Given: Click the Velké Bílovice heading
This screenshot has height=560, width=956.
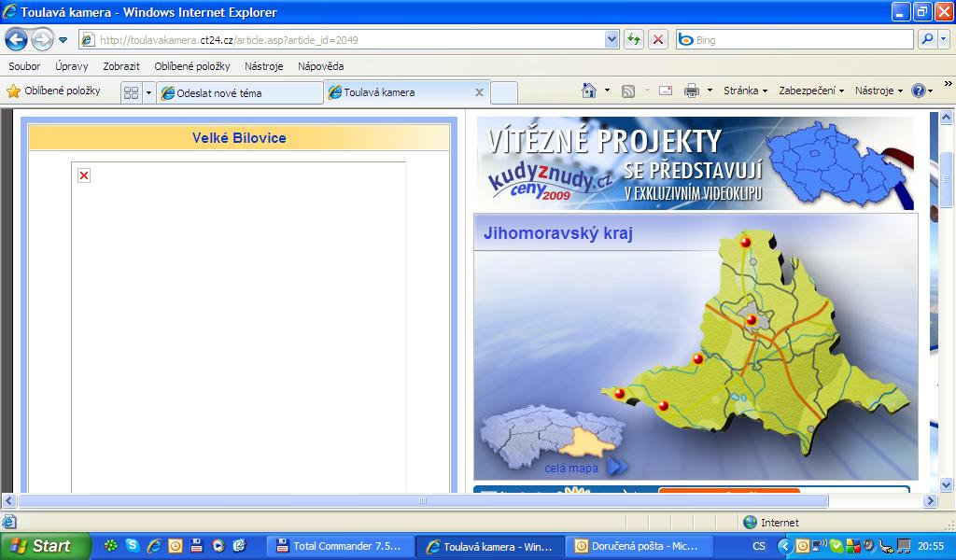Looking at the screenshot, I should pyautogui.click(x=239, y=138).
